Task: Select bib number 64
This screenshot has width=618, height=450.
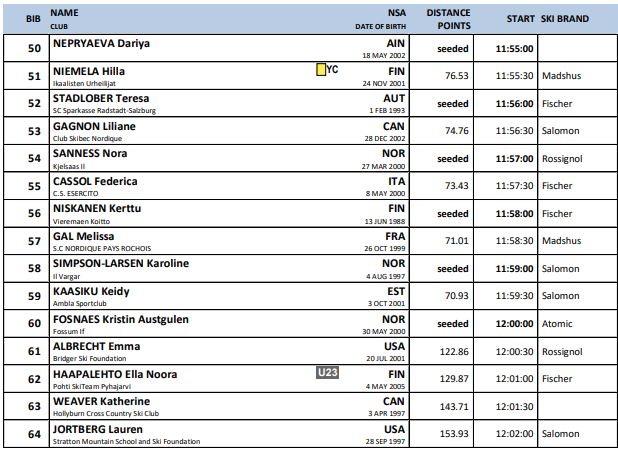Action: [x=34, y=434]
